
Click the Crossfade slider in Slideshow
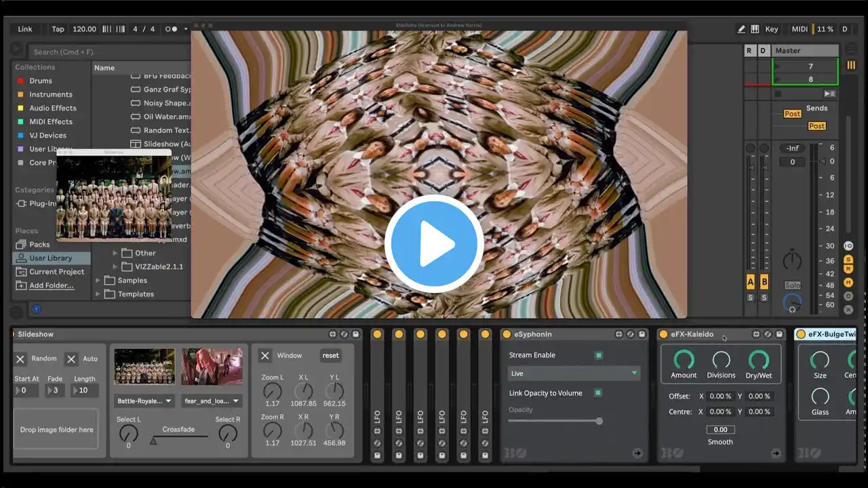(x=179, y=439)
